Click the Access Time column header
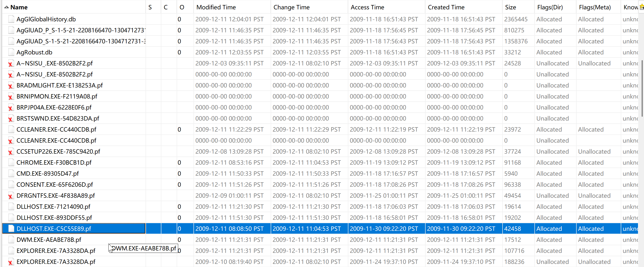644x267 pixels. tap(367, 7)
